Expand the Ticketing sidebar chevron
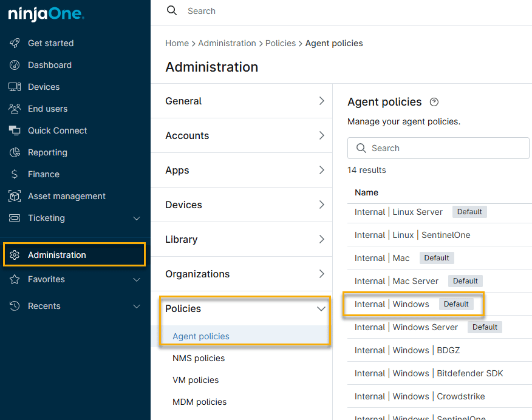Screen dimensions: 532x420 coord(137,218)
